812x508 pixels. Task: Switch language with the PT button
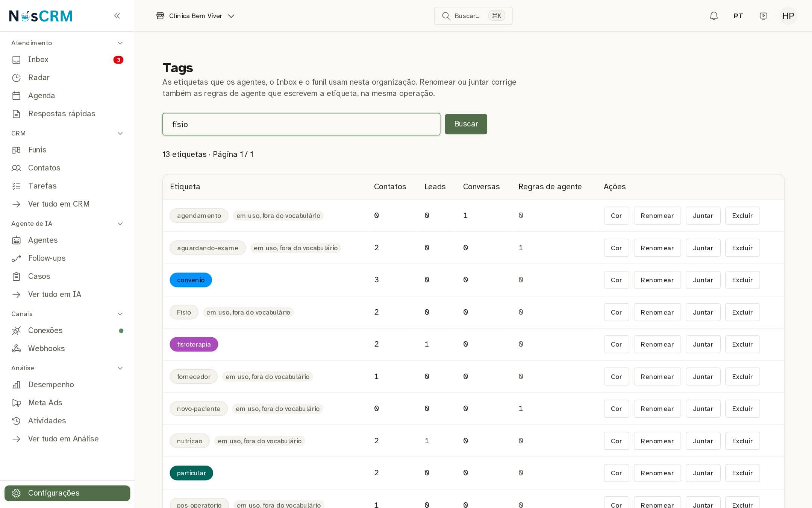click(x=738, y=16)
